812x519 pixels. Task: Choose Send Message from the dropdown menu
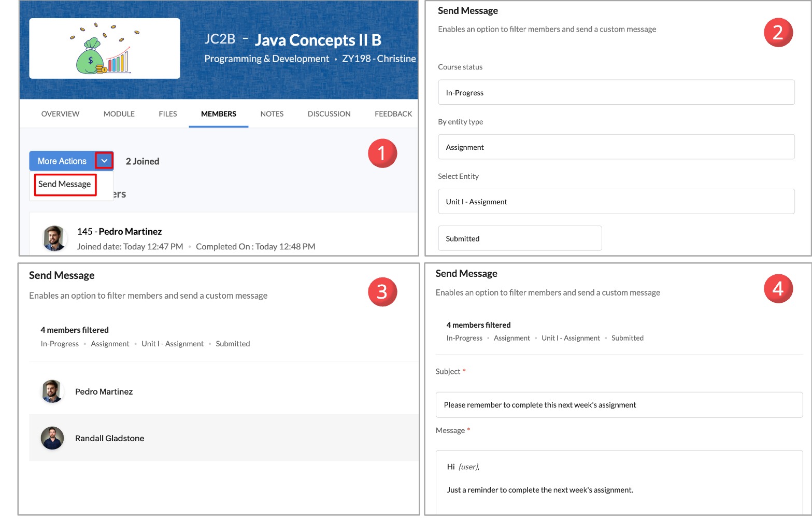coord(65,184)
